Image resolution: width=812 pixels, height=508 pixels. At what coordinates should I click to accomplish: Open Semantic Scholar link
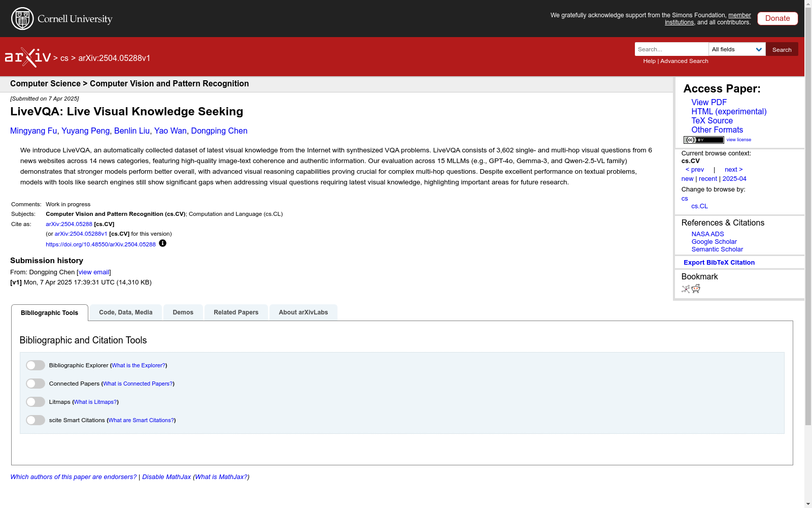[x=717, y=249]
